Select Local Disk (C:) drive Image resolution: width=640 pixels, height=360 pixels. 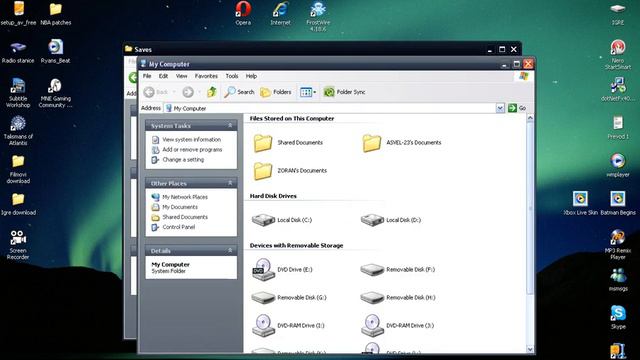(x=282, y=220)
